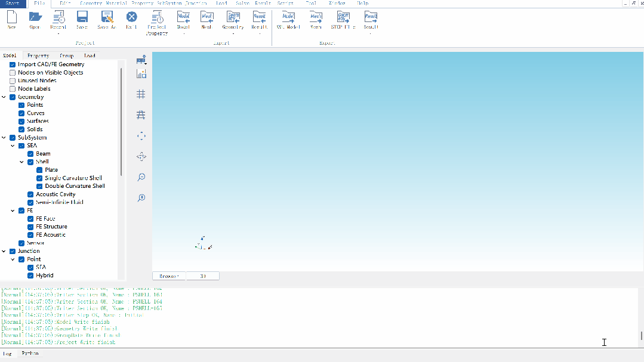Click the Recent projects icon

click(x=58, y=17)
